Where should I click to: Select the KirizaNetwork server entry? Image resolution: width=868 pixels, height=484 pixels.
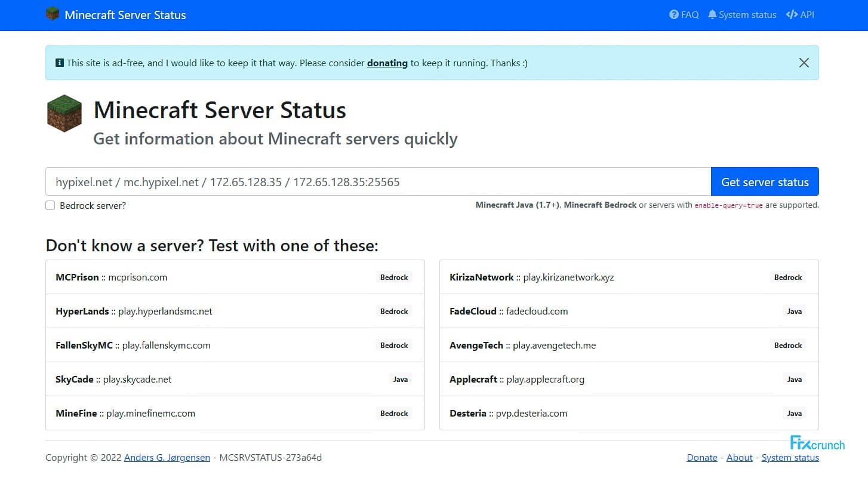coord(629,277)
